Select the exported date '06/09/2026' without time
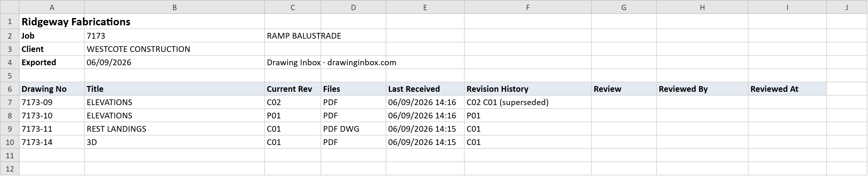Screen dimensions: 868x176 174,62
